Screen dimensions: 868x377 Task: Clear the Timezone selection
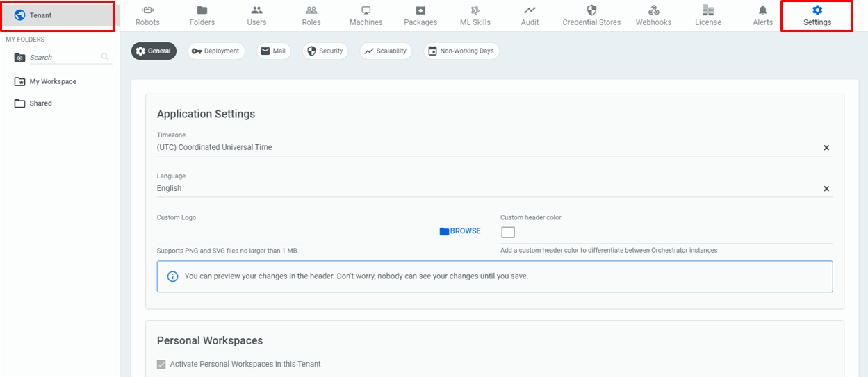click(826, 148)
